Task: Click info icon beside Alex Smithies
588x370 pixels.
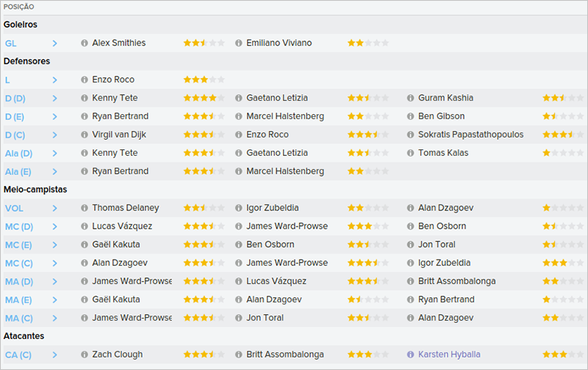Action: [84, 43]
